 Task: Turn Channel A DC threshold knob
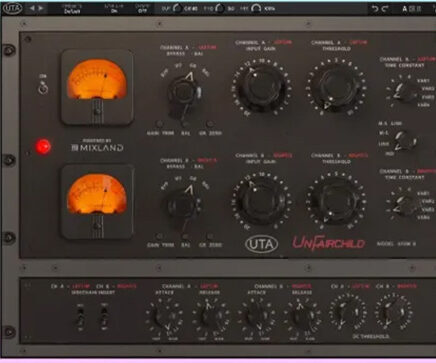pos(348,312)
